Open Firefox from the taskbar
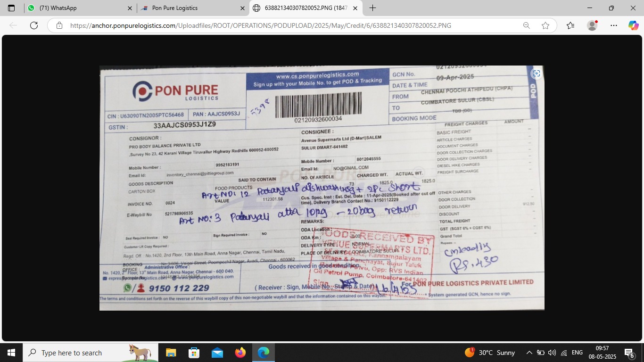Image resolution: width=644 pixels, height=362 pixels. point(240,353)
